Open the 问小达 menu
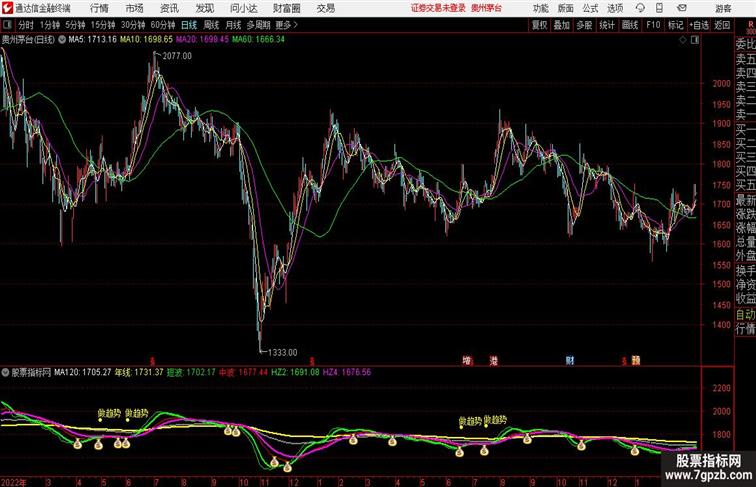 (x=243, y=8)
